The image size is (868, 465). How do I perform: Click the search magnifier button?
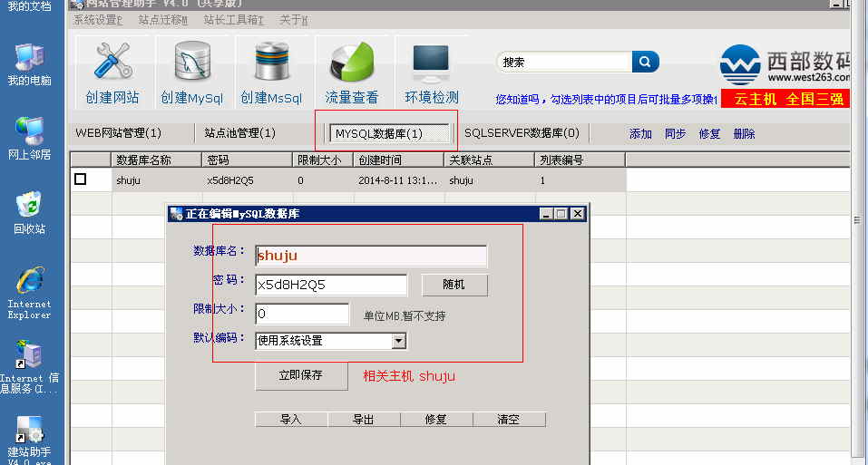tap(645, 62)
